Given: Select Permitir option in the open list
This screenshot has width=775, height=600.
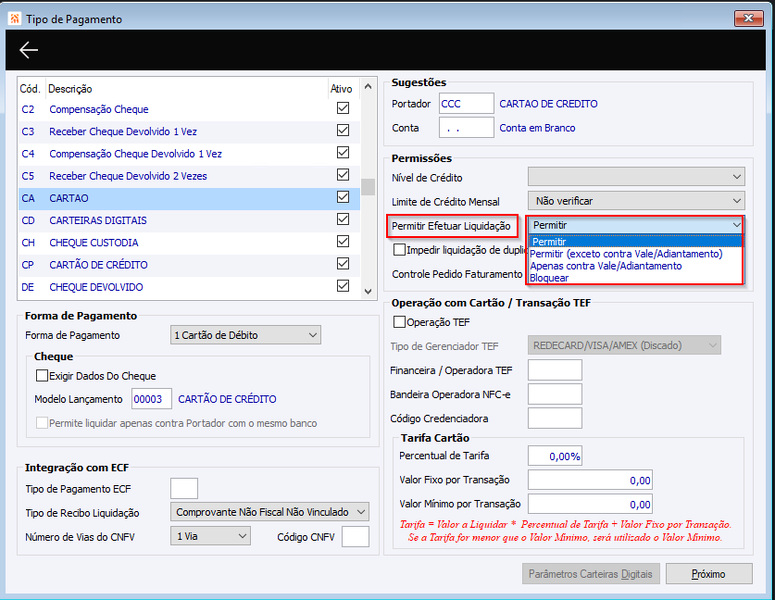Looking at the screenshot, I should point(635,242).
